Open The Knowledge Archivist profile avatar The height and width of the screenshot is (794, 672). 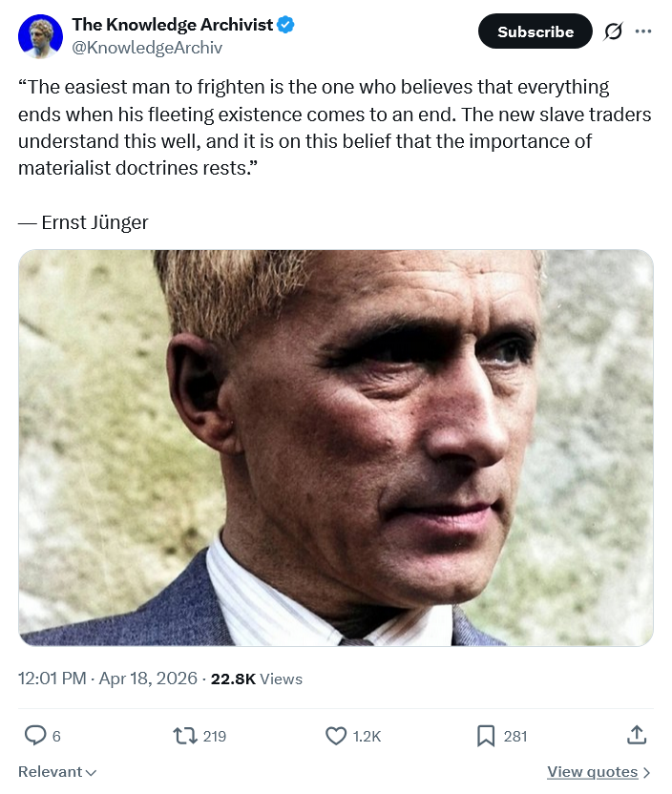click(40, 34)
